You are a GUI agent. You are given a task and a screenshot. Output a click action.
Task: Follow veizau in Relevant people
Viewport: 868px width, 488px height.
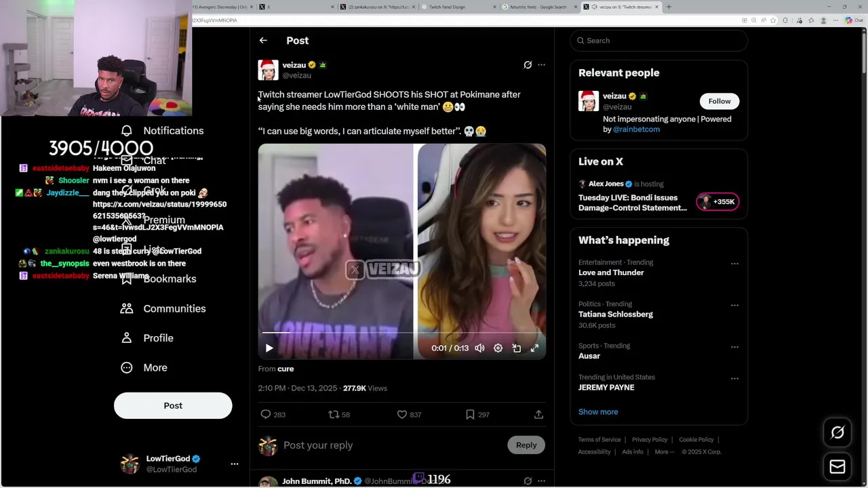click(x=719, y=101)
